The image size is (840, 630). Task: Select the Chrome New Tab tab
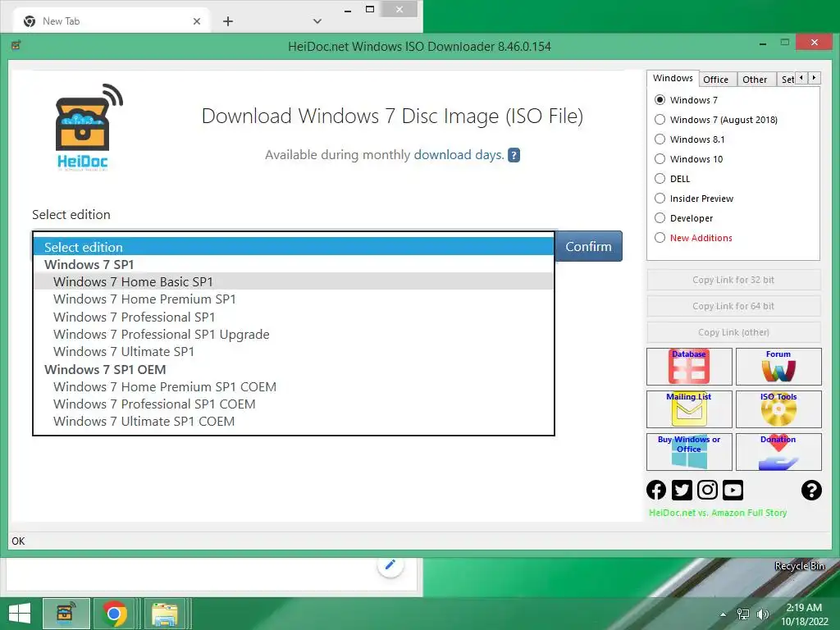[112, 21]
